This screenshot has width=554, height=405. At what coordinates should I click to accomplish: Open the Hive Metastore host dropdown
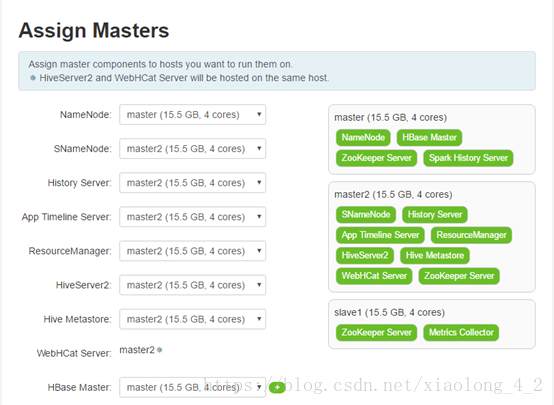click(193, 319)
